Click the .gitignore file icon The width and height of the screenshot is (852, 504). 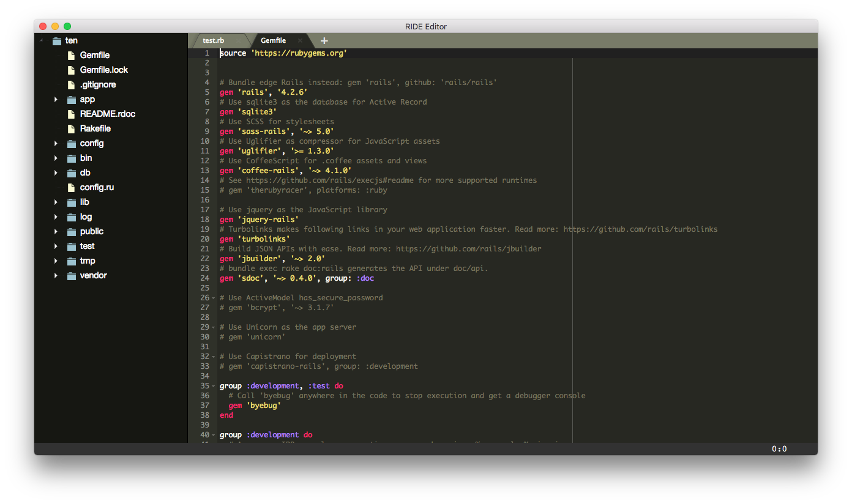71,84
